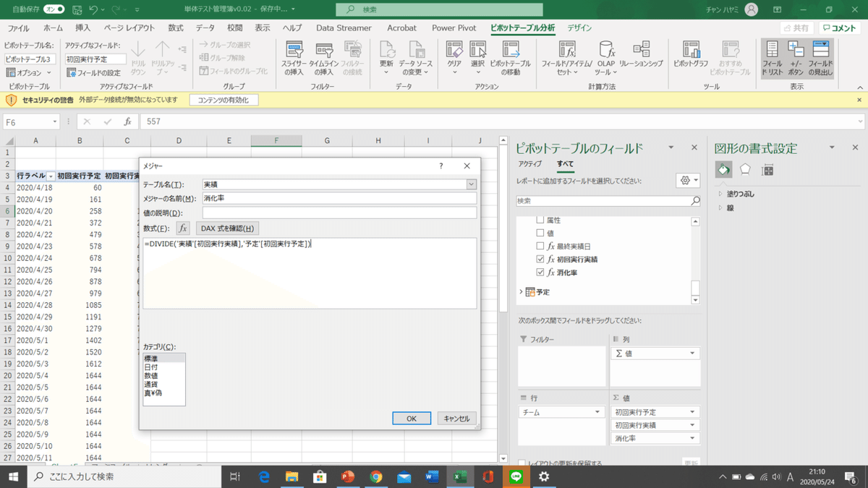Click DAX 式を確認 button

[226, 228]
